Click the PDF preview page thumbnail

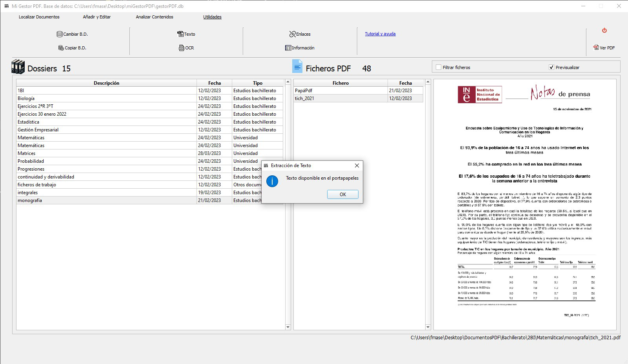click(x=525, y=204)
